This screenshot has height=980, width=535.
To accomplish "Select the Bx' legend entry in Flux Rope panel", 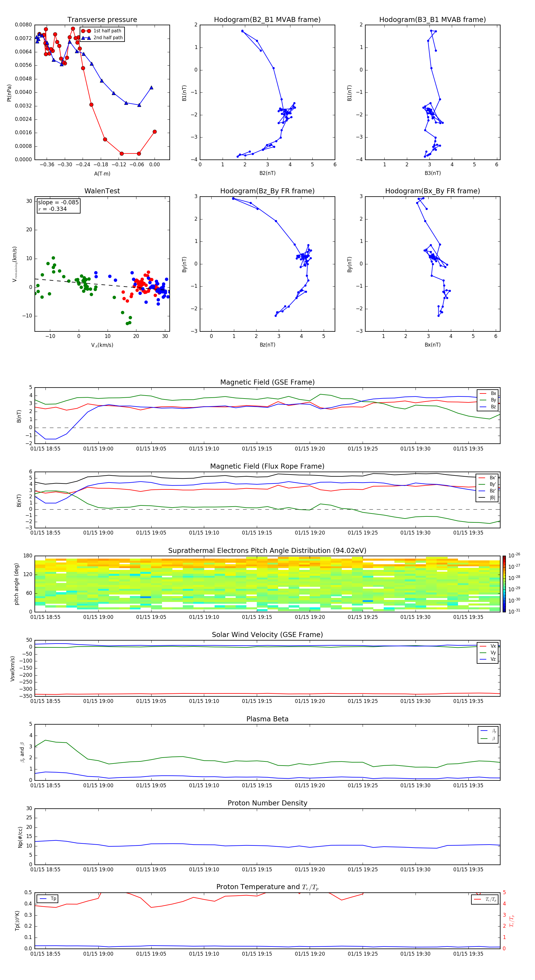I will [487, 478].
